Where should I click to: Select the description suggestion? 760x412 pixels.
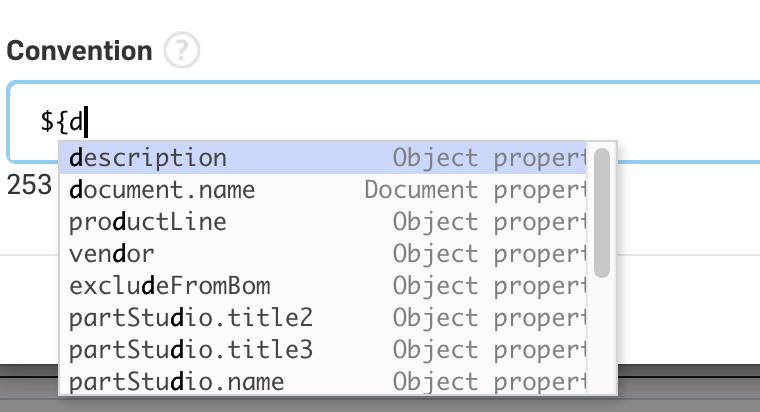coord(149,158)
